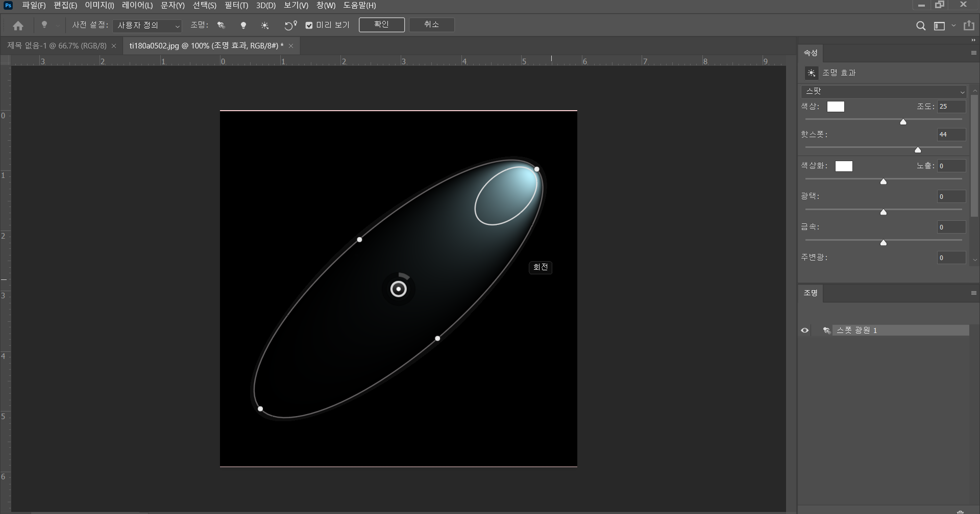The image size is (980, 514).
Task: Open the 스팟 light type dropdown
Action: pyautogui.click(x=884, y=92)
